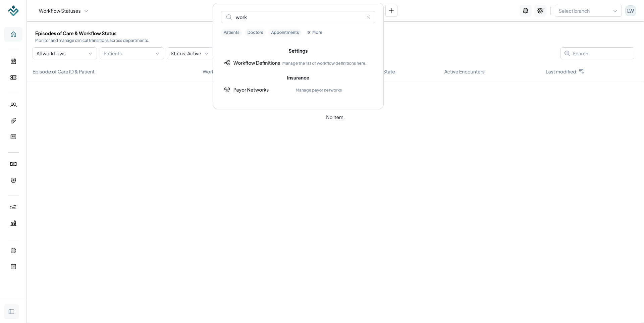Show More search filters
This screenshot has height=323, width=644.
click(315, 33)
